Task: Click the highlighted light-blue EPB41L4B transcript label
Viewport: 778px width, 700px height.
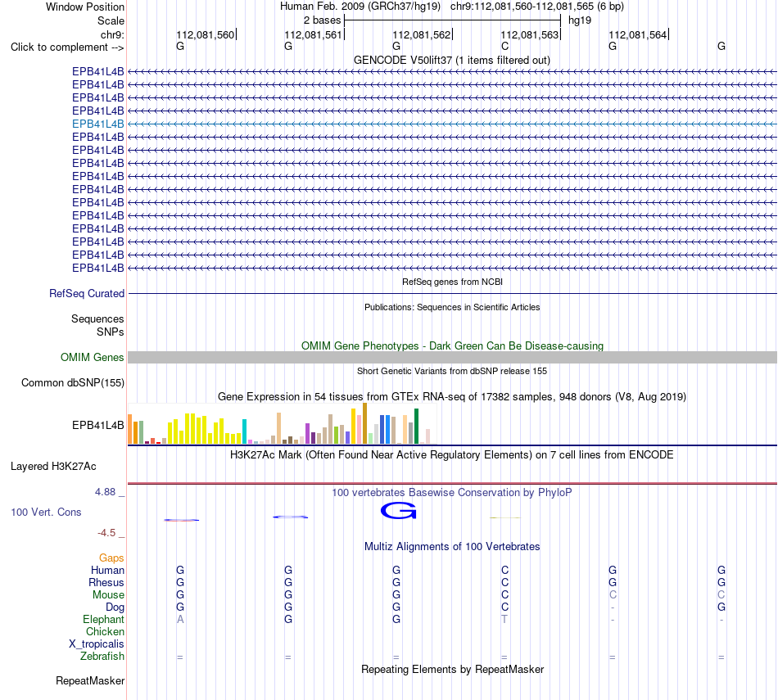Action: pyautogui.click(x=97, y=124)
